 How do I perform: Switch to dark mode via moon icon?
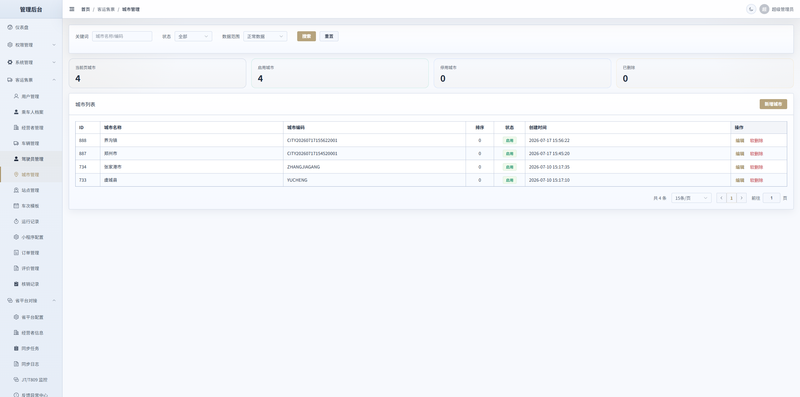coord(751,9)
